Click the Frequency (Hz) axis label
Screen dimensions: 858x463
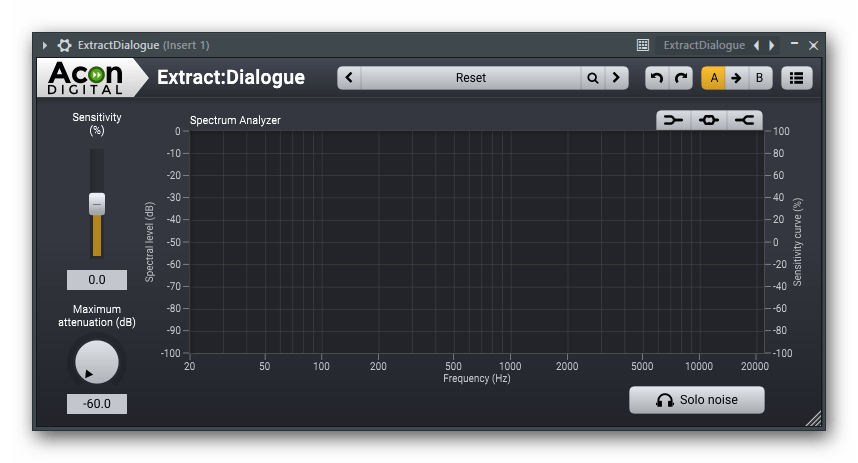[x=477, y=379]
